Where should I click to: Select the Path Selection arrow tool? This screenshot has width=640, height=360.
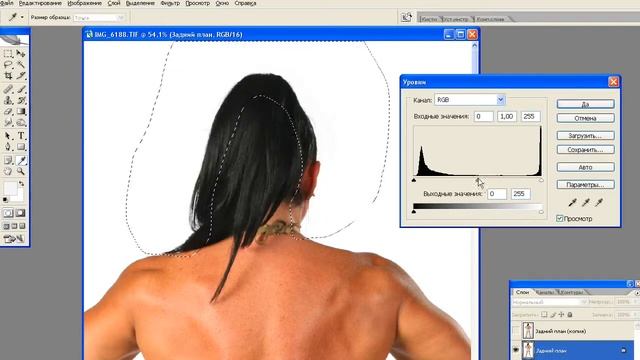8,136
